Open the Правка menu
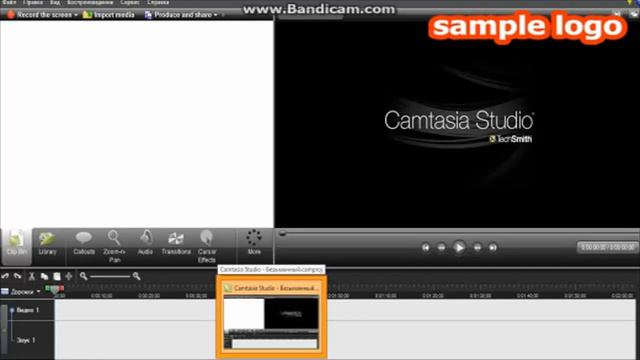The width and height of the screenshot is (640, 360). click(x=33, y=2)
